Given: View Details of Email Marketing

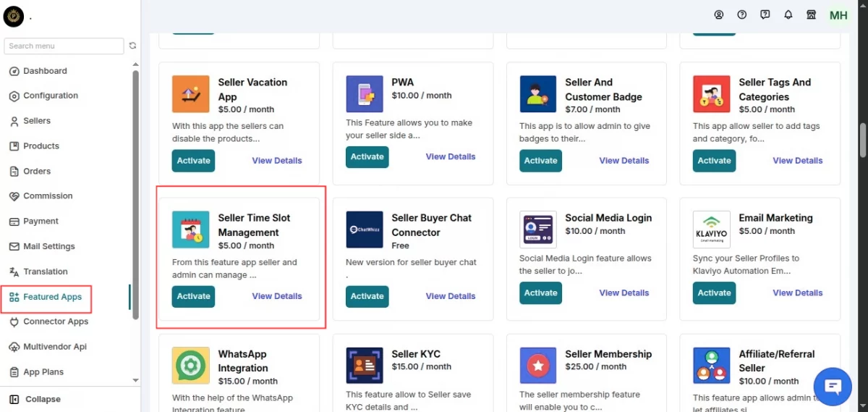Looking at the screenshot, I should (x=798, y=293).
